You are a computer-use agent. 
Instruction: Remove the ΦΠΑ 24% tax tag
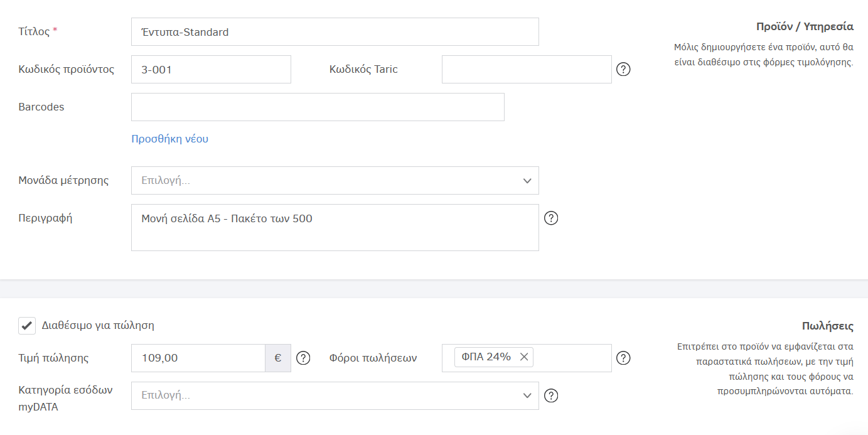(x=524, y=357)
